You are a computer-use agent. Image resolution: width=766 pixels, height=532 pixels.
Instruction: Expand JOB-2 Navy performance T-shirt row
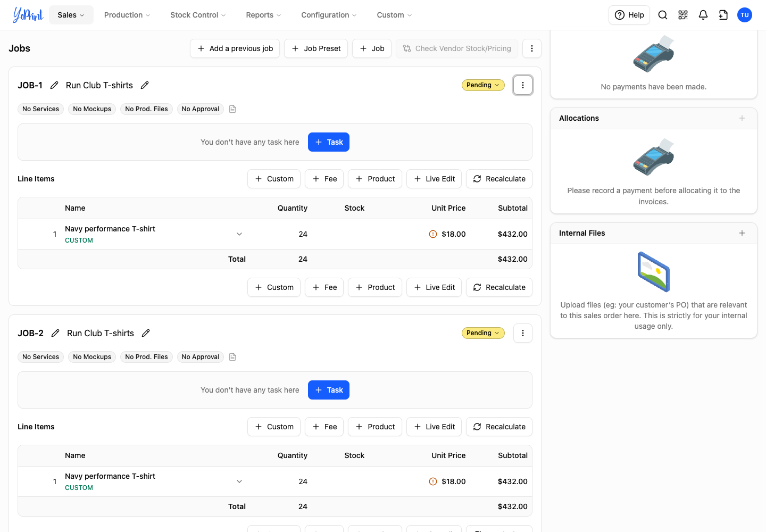(239, 481)
